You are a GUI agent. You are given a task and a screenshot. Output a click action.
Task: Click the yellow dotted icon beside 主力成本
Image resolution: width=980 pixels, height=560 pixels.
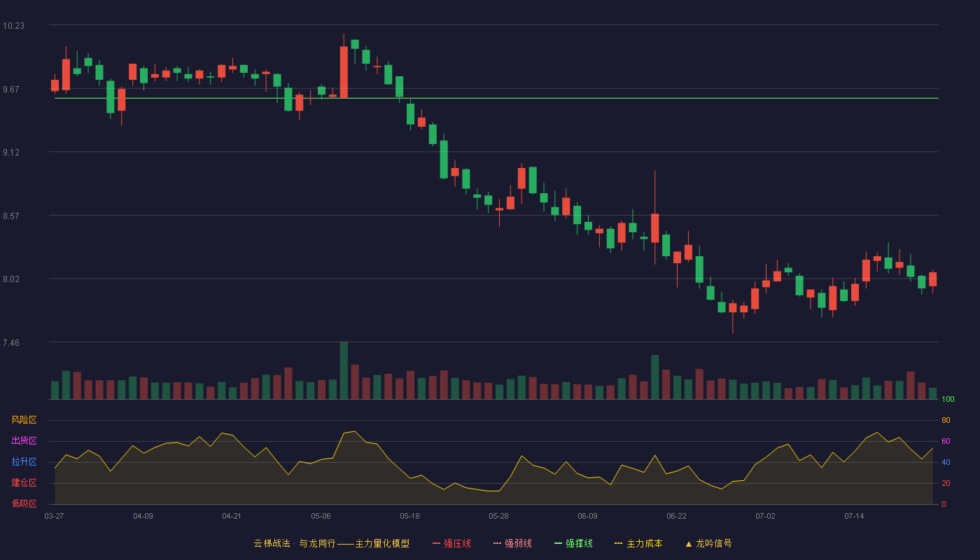[x=619, y=543]
